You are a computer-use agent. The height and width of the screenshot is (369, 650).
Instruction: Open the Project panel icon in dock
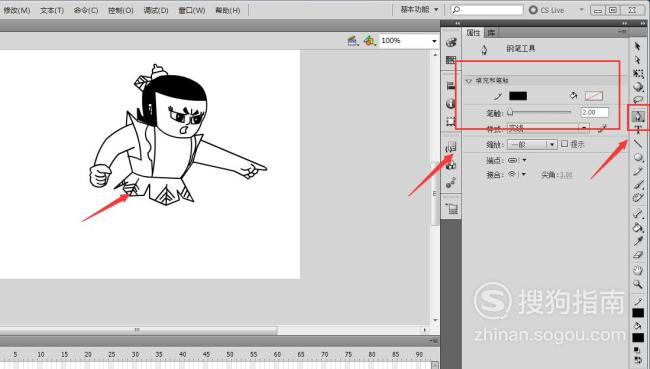tap(451, 209)
